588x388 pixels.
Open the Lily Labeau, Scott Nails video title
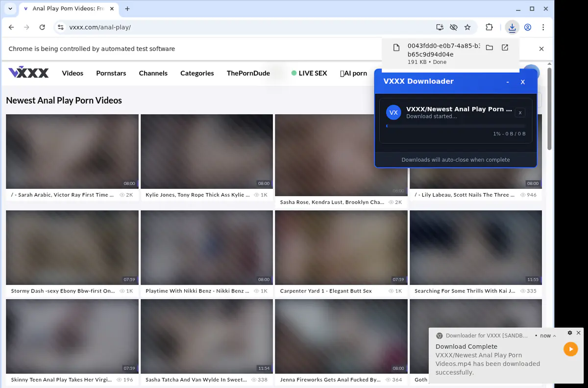click(465, 195)
